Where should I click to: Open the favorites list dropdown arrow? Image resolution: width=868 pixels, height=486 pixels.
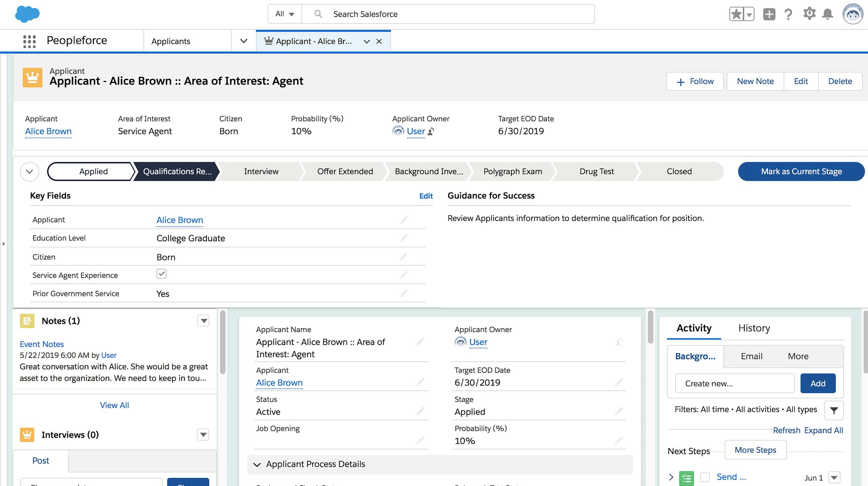coord(749,14)
